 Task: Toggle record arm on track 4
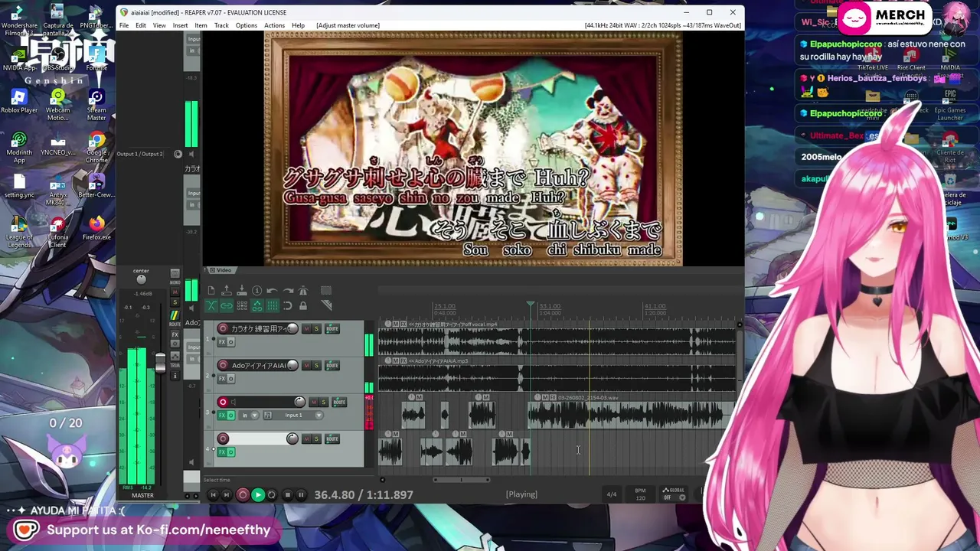pyautogui.click(x=223, y=439)
